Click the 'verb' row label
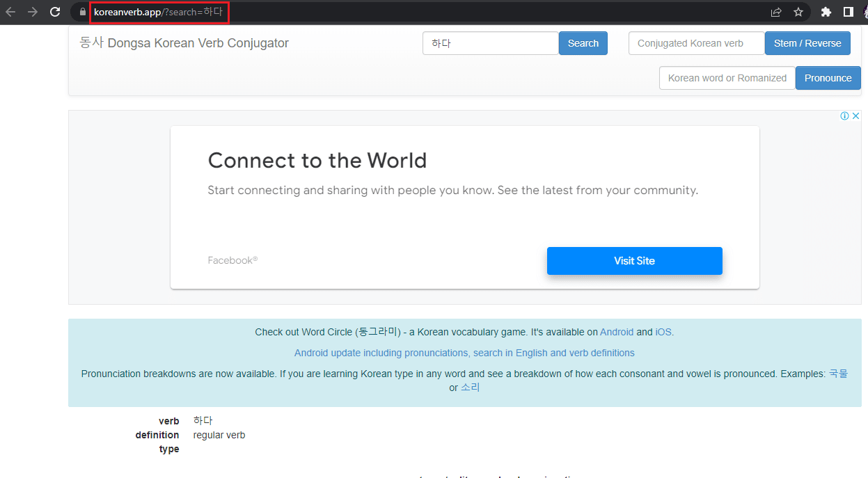 [x=169, y=421]
